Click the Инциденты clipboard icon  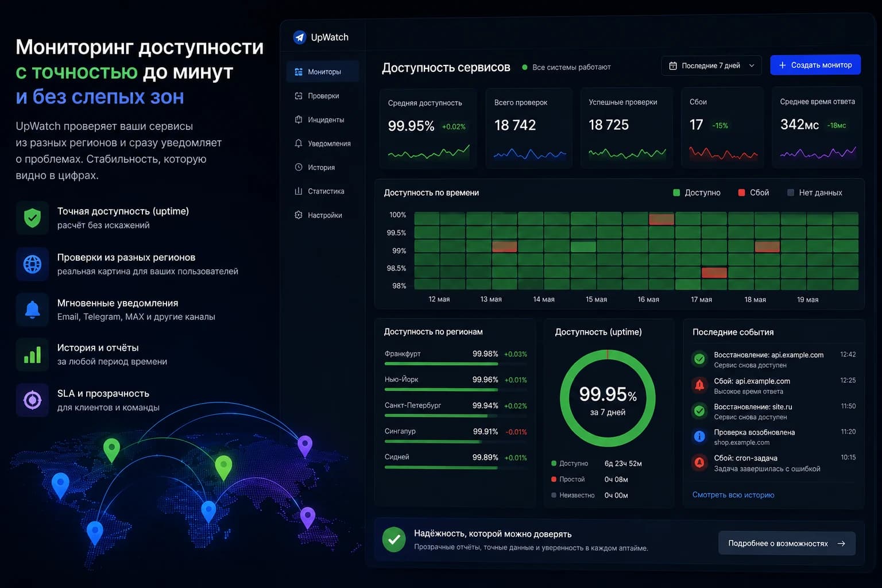click(299, 119)
